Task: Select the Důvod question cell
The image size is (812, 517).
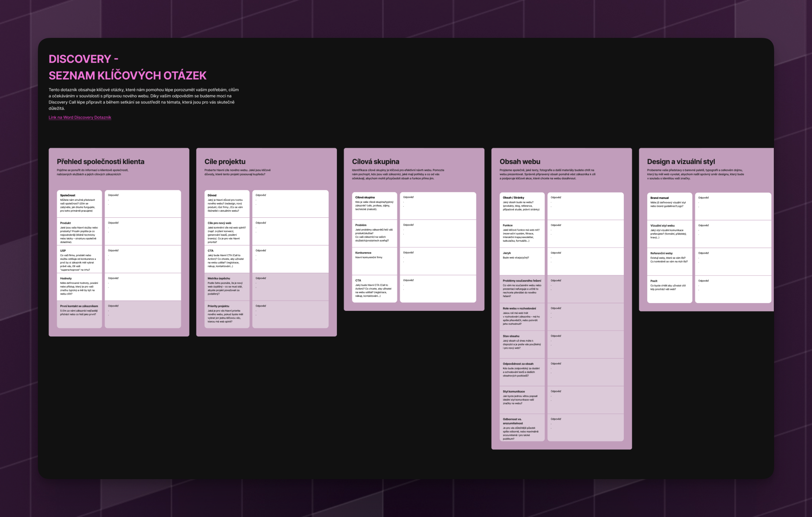Action: click(227, 204)
